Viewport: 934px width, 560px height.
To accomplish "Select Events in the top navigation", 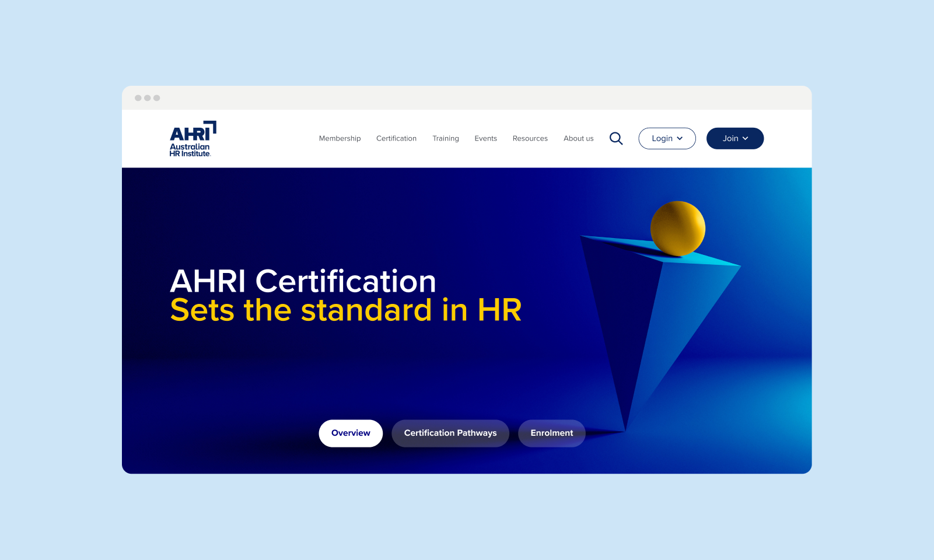I will click(485, 138).
